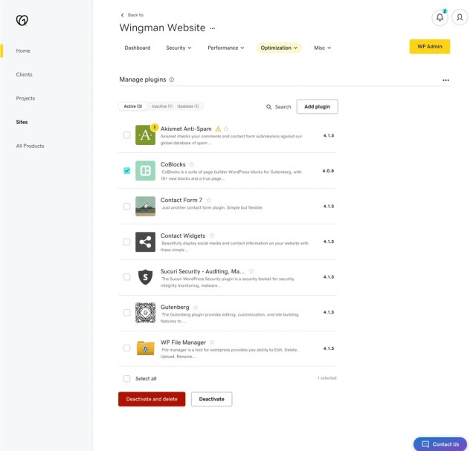Click the CoBlocks version 4.0.8

click(328, 171)
